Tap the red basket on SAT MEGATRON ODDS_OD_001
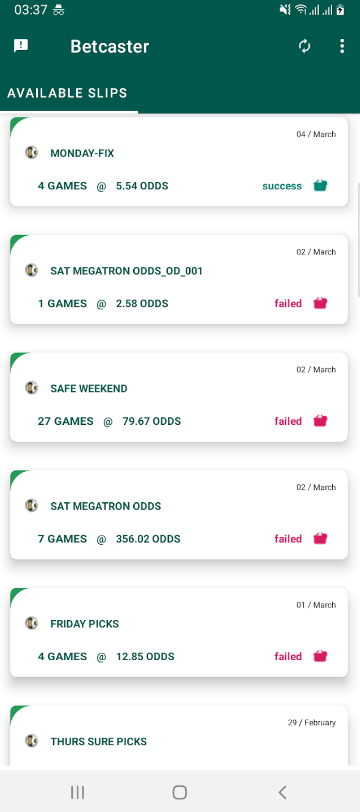Image resolution: width=360 pixels, height=812 pixels. click(321, 303)
